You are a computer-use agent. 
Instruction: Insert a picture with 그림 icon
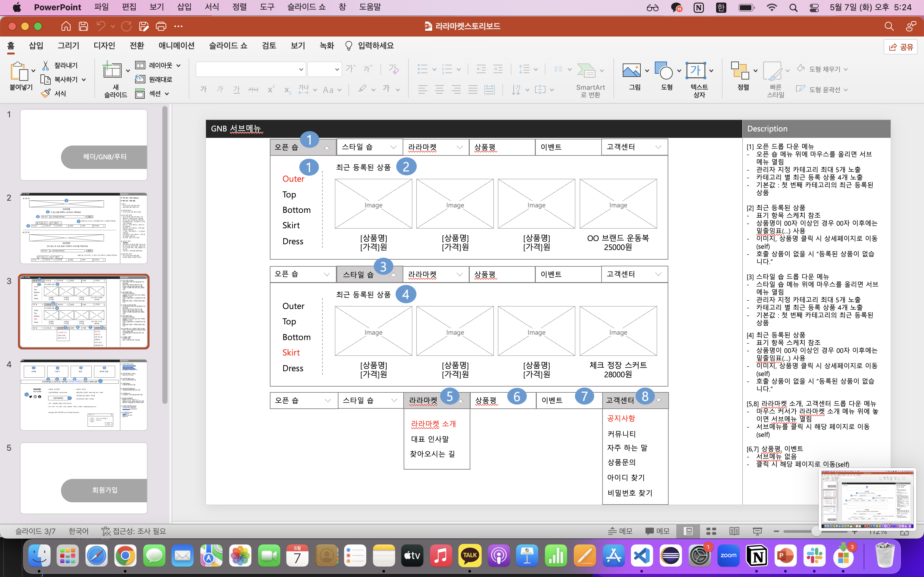click(x=631, y=71)
